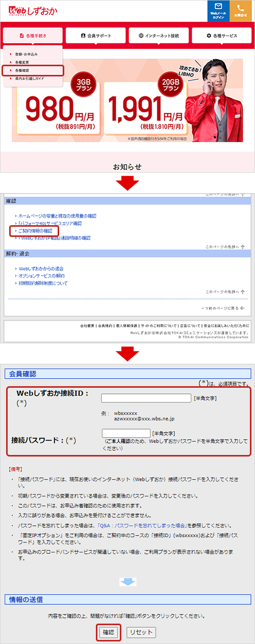Click the お知らせ heading
Image resolution: width=255 pixels, height=644 pixels.
click(x=127, y=167)
